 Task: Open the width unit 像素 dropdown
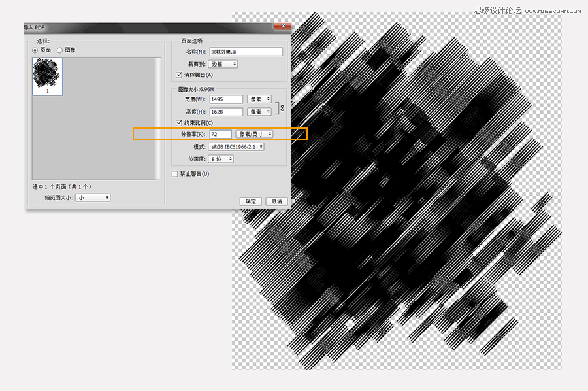coord(259,99)
